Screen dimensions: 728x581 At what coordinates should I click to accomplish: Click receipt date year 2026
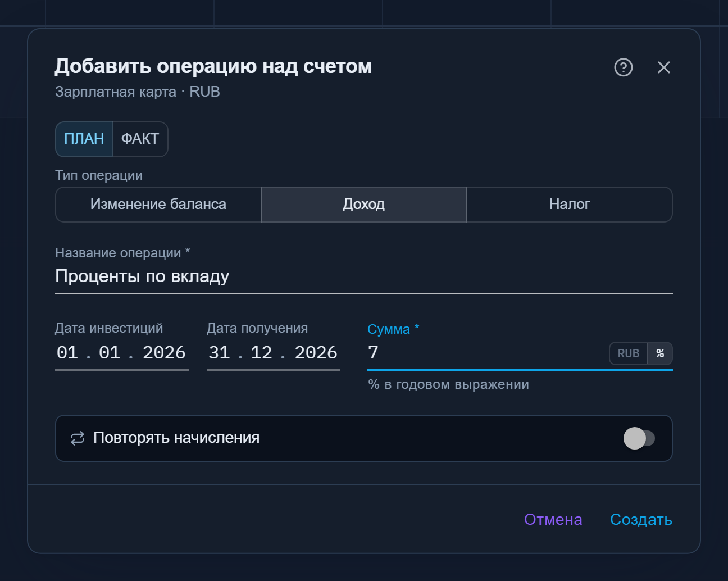click(x=316, y=353)
